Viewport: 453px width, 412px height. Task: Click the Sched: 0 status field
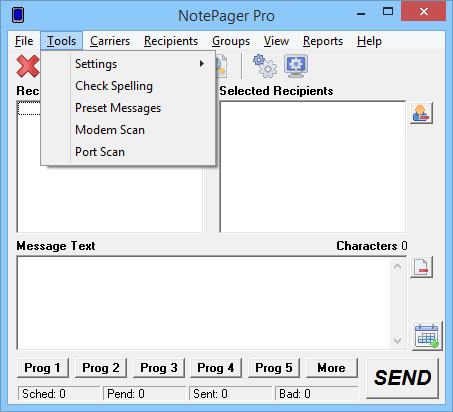tap(59, 394)
